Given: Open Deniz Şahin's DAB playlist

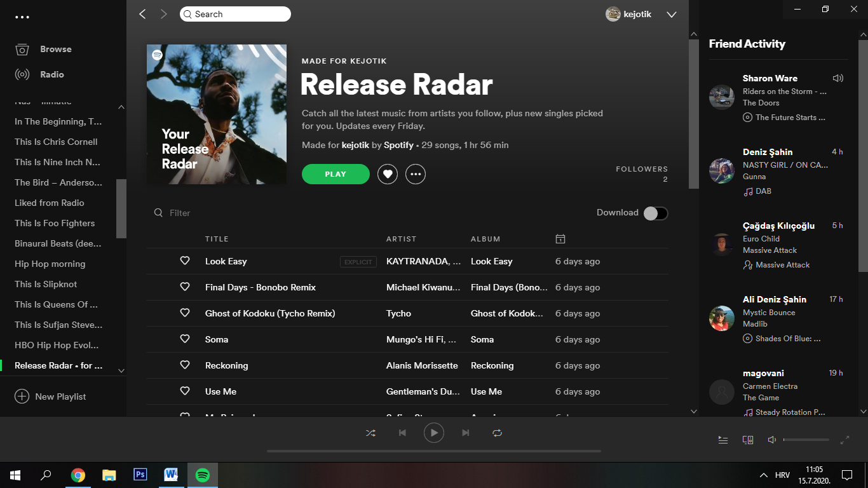Looking at the screenshot, I should [x=763, y=191].
